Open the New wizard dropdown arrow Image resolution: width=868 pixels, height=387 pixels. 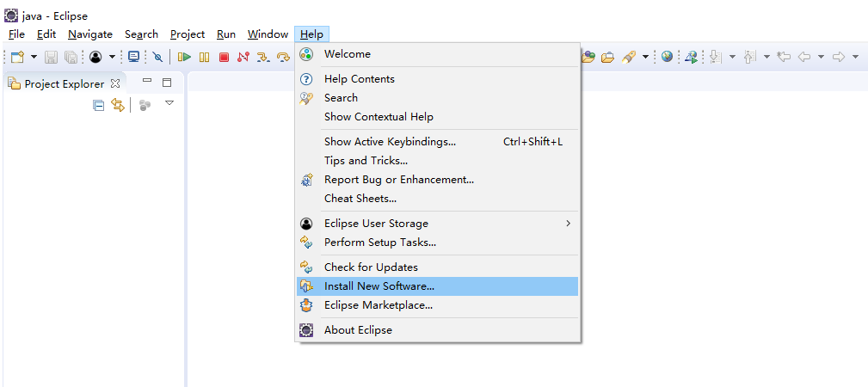(x=34, y=57)
